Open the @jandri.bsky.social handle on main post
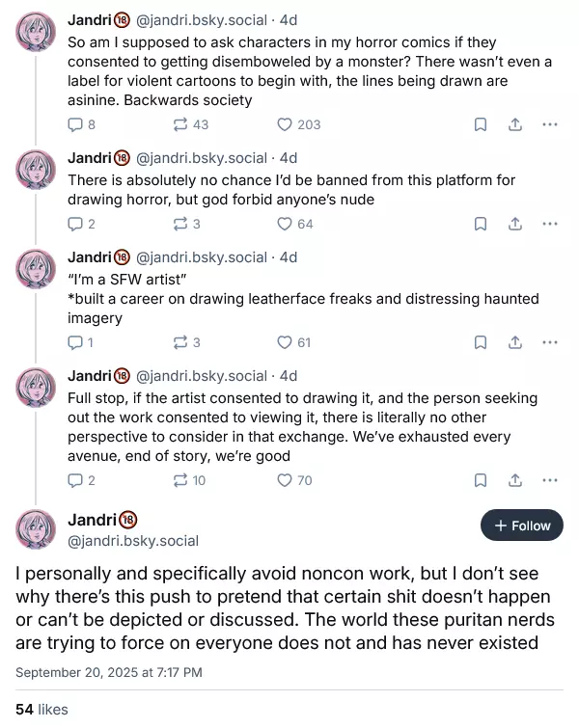The width and height of the screenshot is (579, 728). (133, 541)
